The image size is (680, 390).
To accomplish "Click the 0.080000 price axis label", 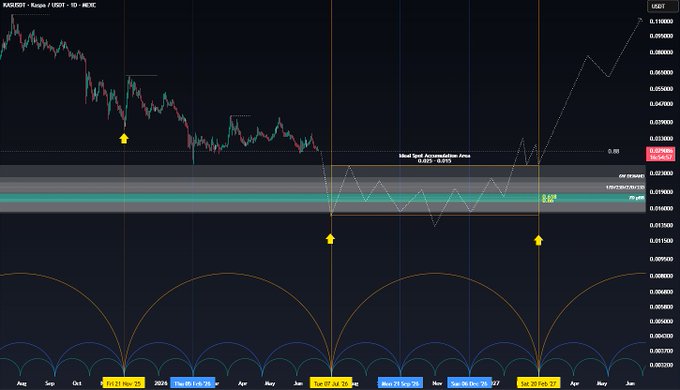I will (661, 52).
